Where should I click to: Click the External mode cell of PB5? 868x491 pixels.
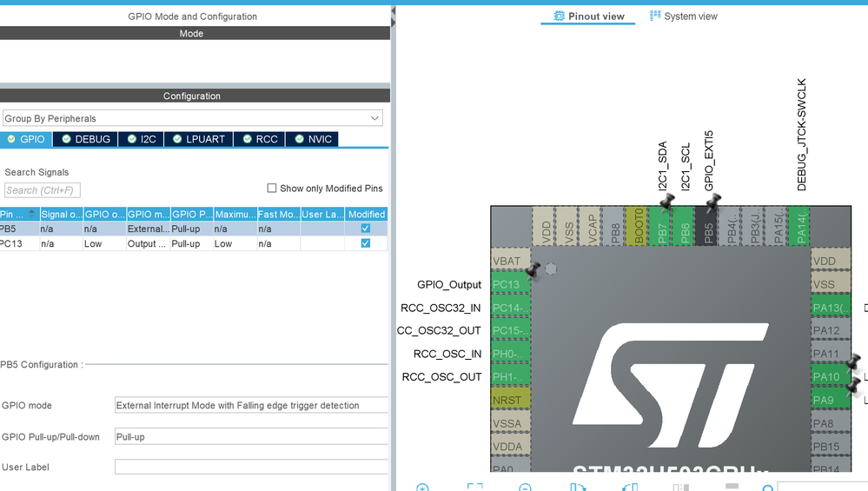[x=148, y=229]
